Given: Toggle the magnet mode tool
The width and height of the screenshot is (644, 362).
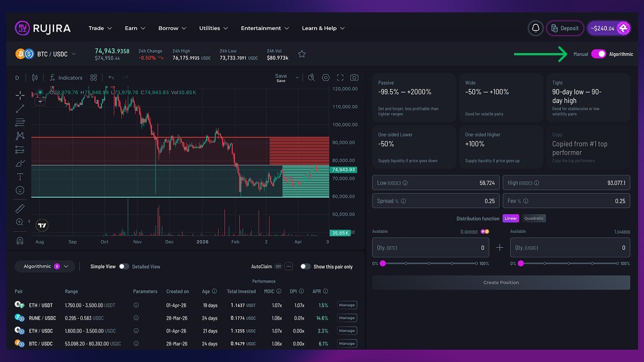Looking at the screenshot, I should 20,240.
